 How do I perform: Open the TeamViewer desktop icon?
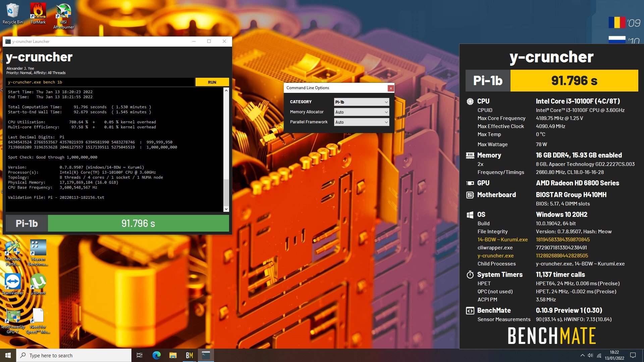pyautogui.click(x=13, y=284)
